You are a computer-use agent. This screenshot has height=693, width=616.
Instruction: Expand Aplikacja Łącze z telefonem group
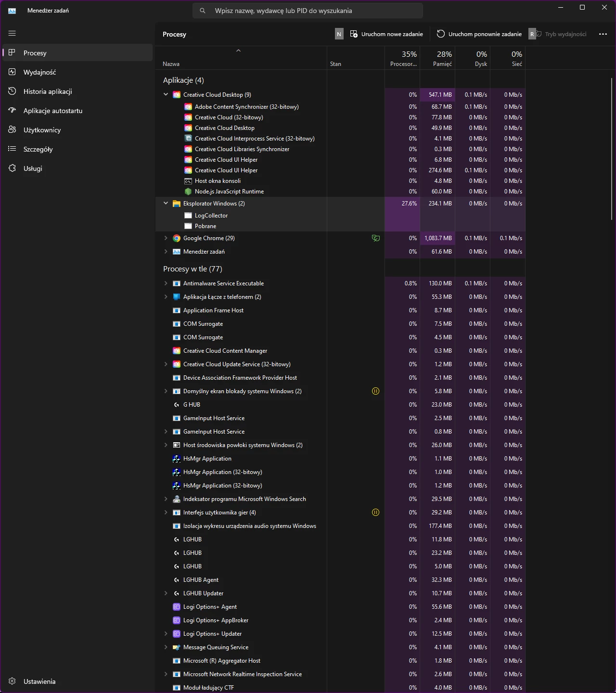point(166,297)
